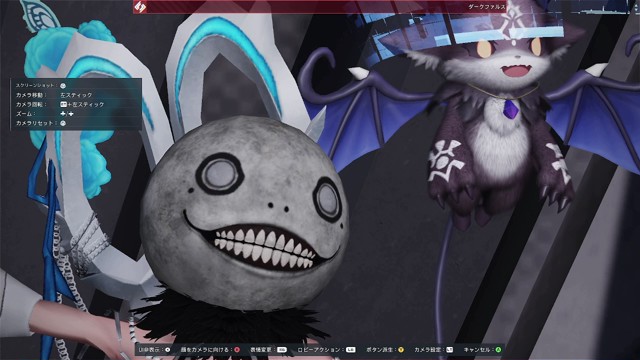Open 表情変更 using its RB badge

[282, 350]
